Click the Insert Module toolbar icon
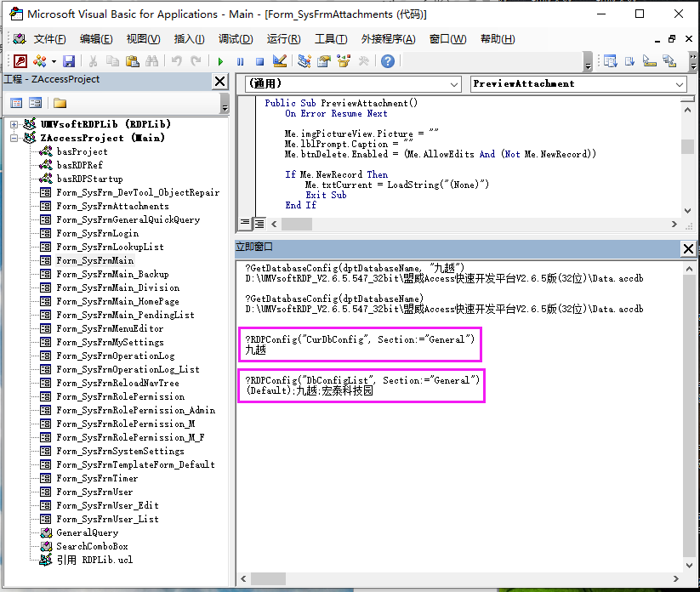Image resolution: width=700 pixels, height=592 pixels. pos(40,61)
